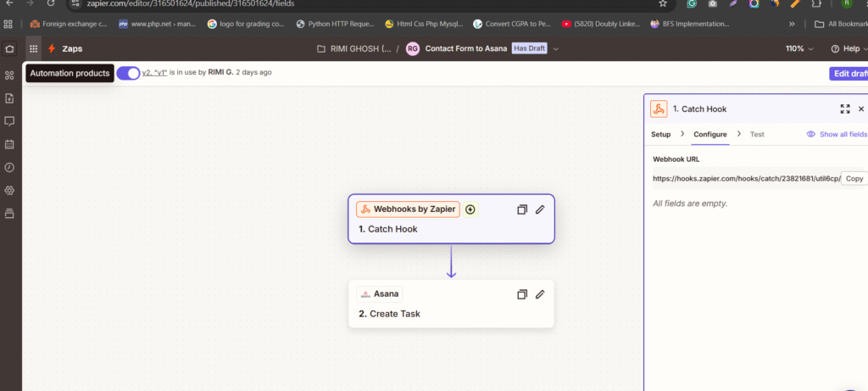Image resolution: width=868 pixels, height=391 pixels.
Task: Click the browser back arrow
Action: 8,3
